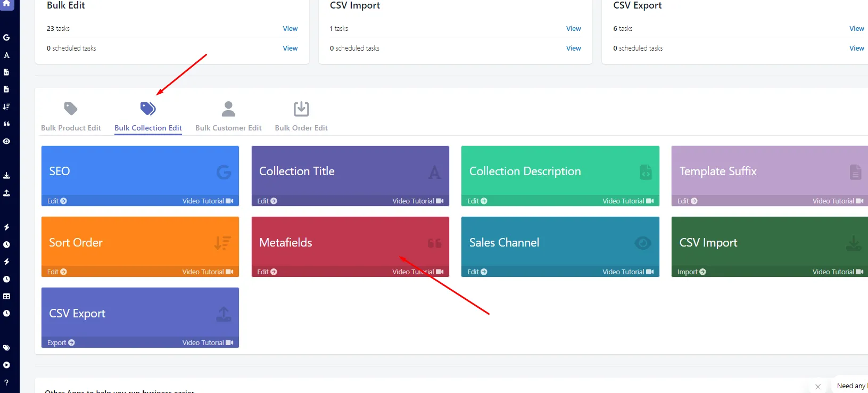Watch the Sales Channel Video Tutorial
868x393 pixels.
tap(628, 272)
